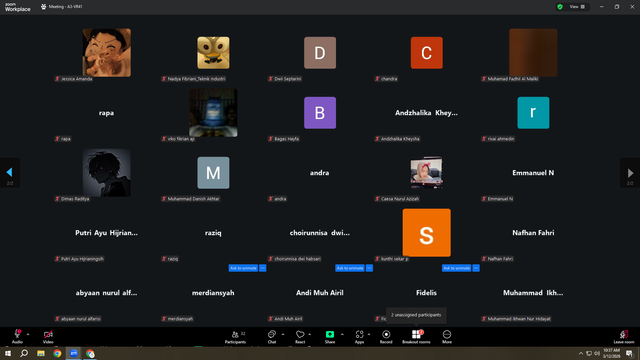Go to previous page of participants

tap(10, 173)
